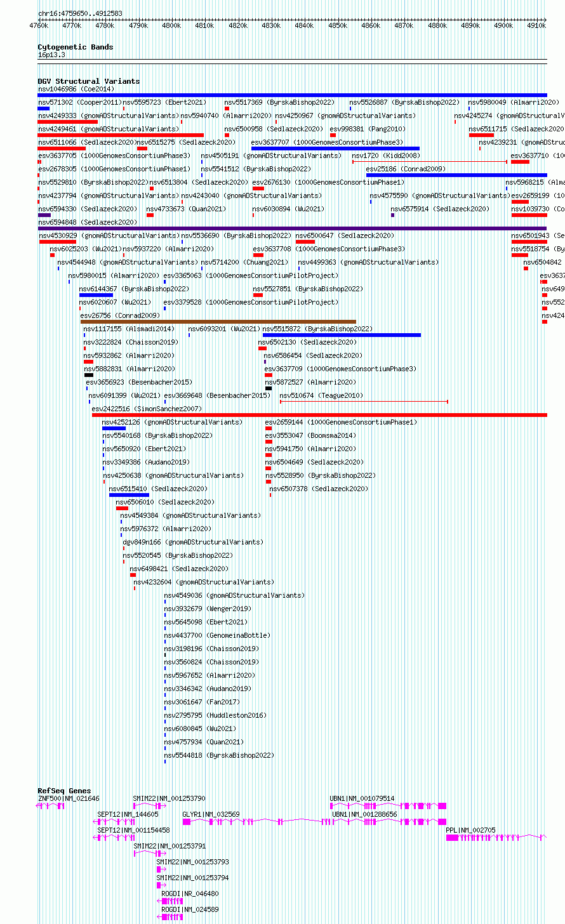Image resolution: width=565 pixels, height=924 pixels.
Task: Open nsv5544818 (ByrskaBishop2022) entry
Action: coord(219,756)
